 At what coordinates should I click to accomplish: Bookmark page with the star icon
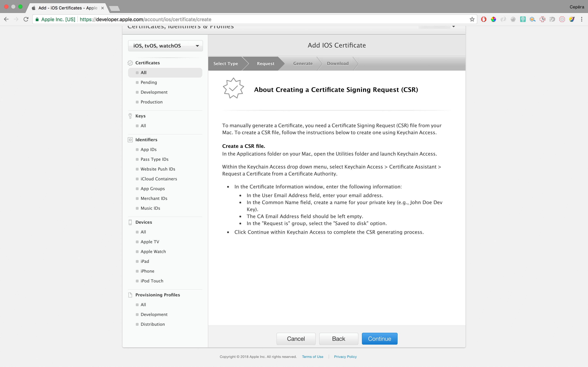(x=472, y=19)
